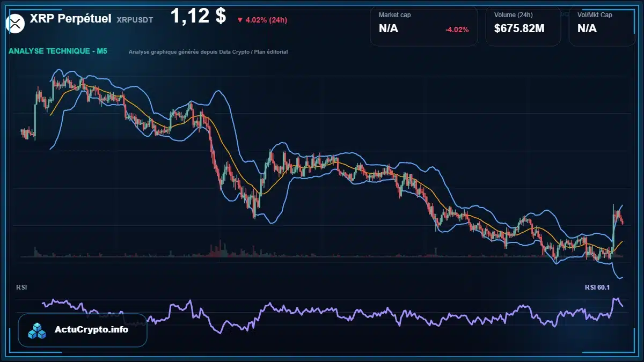Open the Market cap card

coord(423,26)
